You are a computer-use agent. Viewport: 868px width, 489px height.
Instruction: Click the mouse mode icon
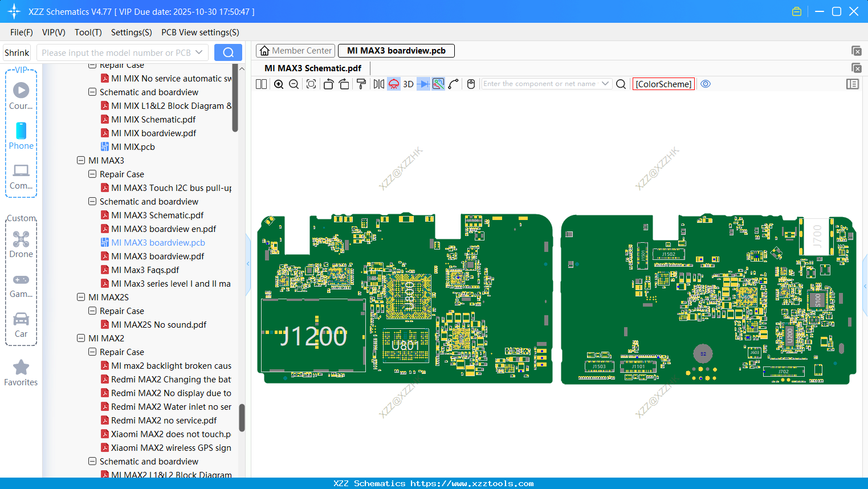pos(471,84)
